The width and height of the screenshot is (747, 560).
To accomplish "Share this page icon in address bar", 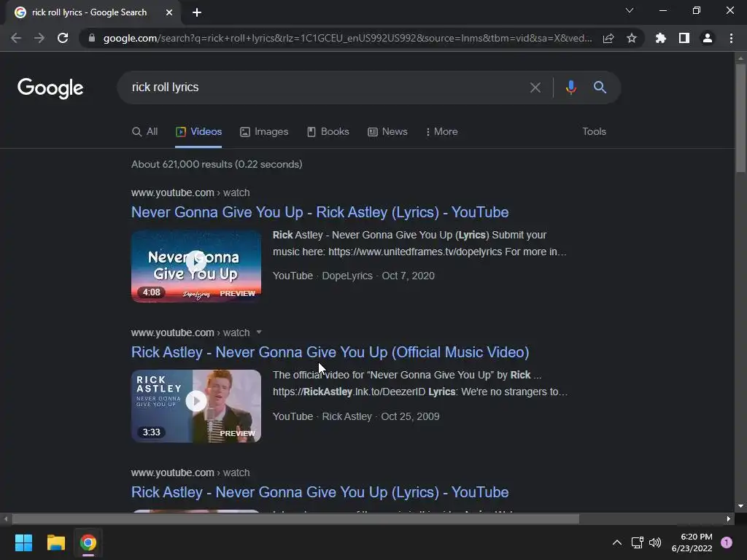I will (608, 38).
